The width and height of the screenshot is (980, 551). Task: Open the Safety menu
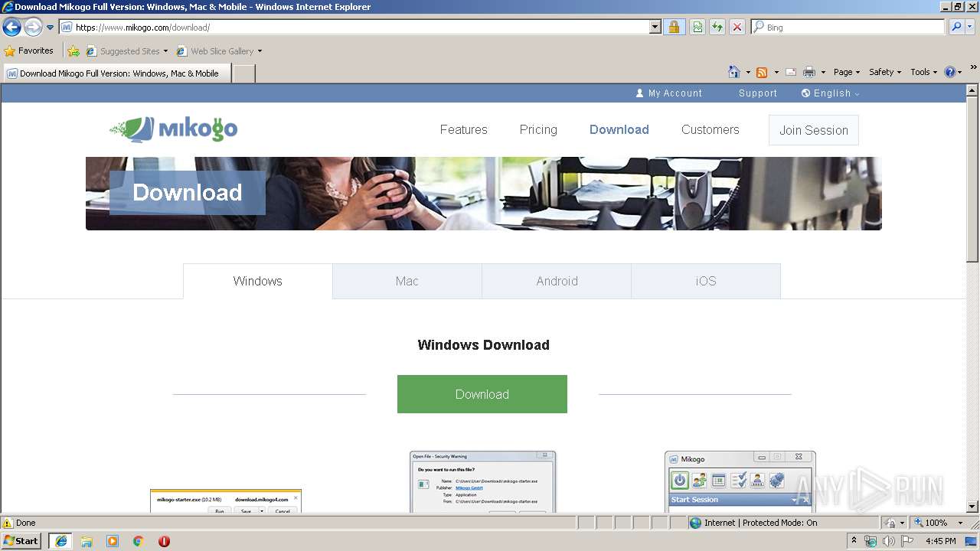[x=885, y=72]
